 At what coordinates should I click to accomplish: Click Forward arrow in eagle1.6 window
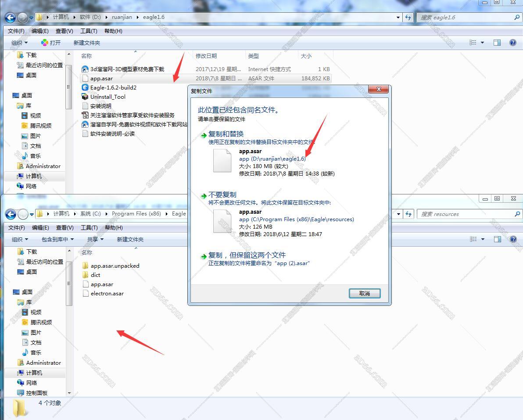[22, 18]
